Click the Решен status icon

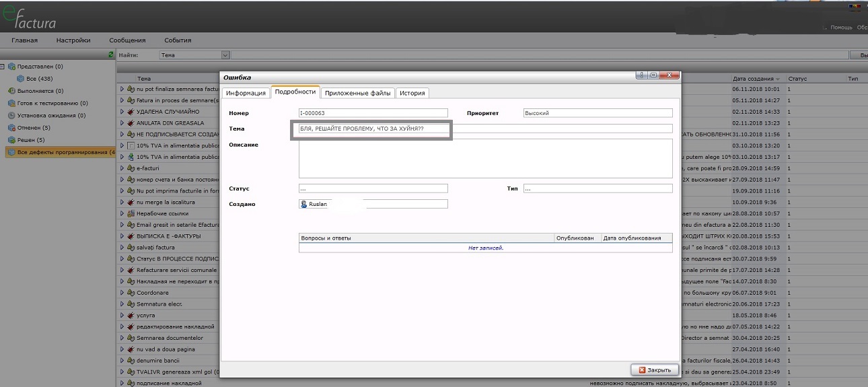11,140
